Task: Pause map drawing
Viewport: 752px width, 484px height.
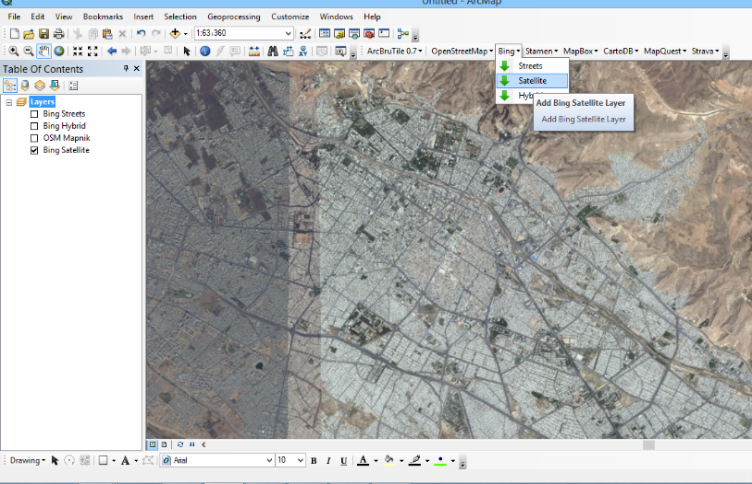Action: pyautogui.click(x=192, y=445)
